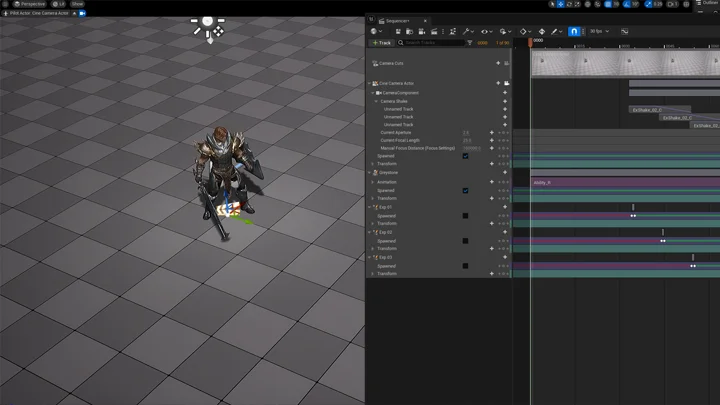The width and height of the screenshot is (720, 405).
Task: Adjust the viewport camera speed control
Action: pyautogui.click(x=673, y=4)
